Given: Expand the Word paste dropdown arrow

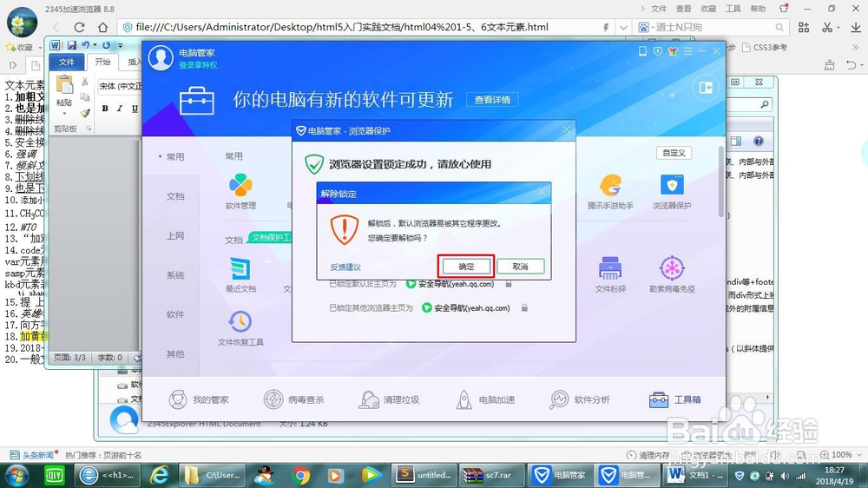Looking at the screenshot, I should 64,114.
